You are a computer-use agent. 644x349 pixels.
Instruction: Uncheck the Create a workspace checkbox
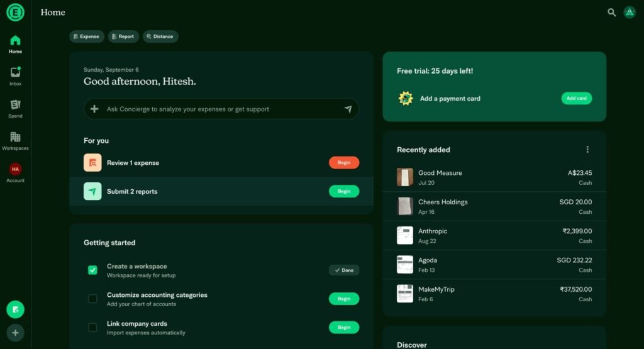pos(92,270)
